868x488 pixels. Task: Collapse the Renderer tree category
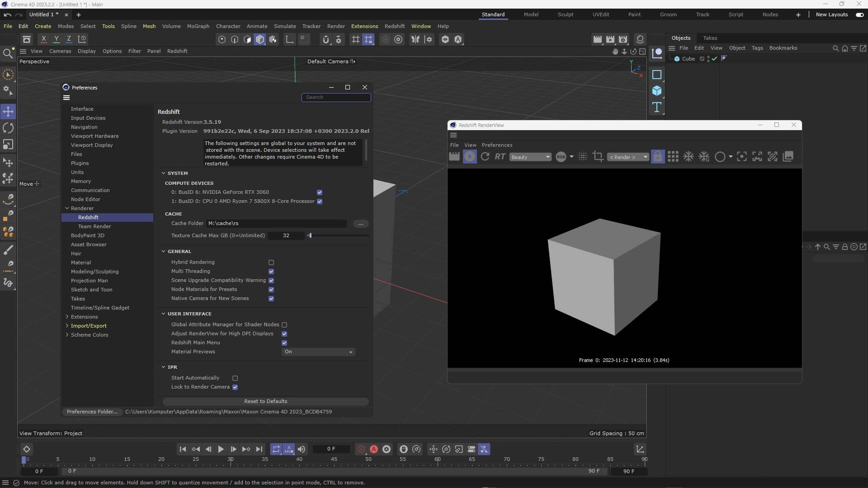coord(67,208)
